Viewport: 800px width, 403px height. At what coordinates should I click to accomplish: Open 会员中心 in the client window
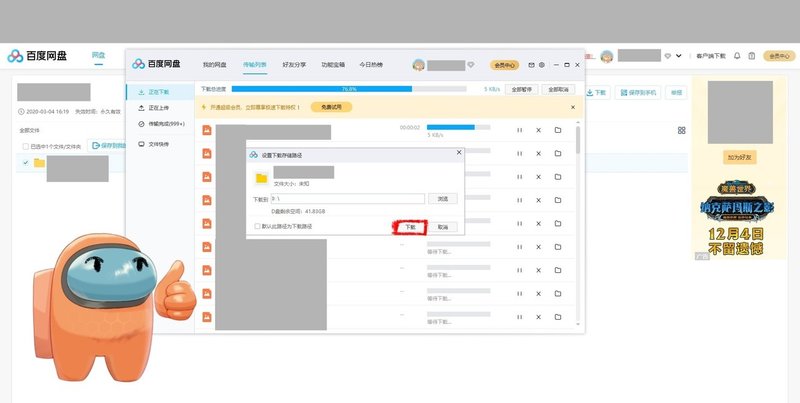click(505, 65)
